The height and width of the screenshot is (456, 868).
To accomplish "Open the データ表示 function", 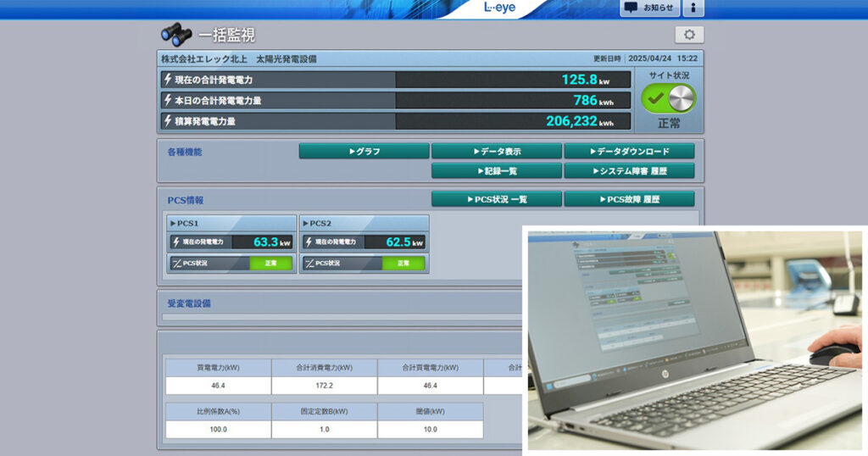I will point(496,152).
